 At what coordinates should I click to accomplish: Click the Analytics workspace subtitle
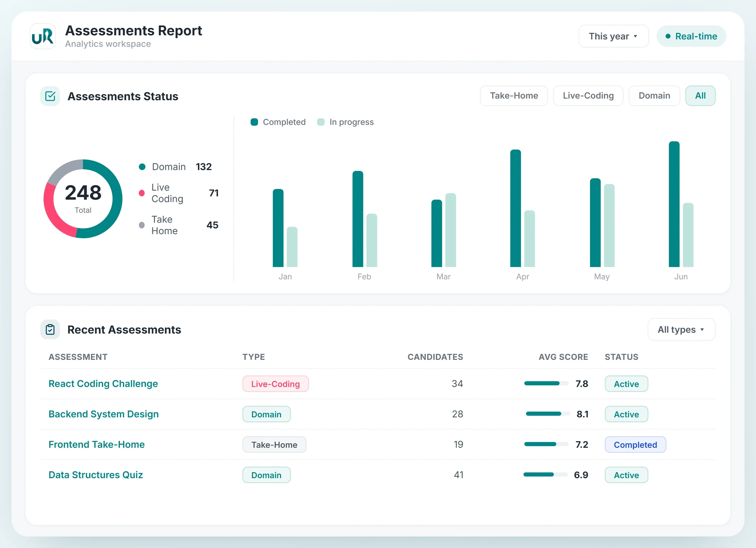tap(108, 44)
